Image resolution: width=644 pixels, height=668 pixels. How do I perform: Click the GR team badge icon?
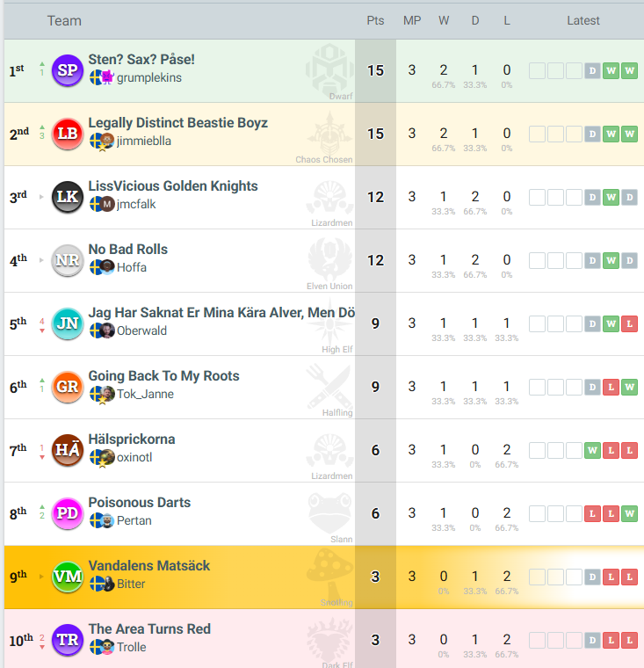click(68, 387)
